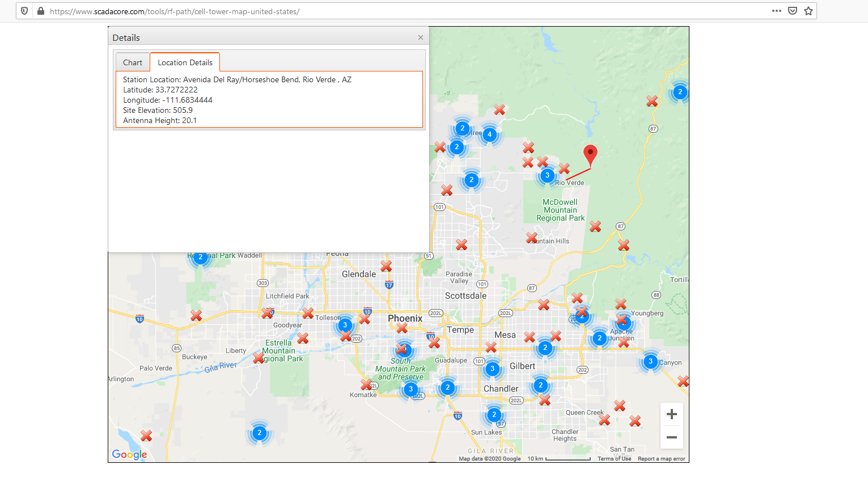The width and height of the screenshot is (868, 481).
Task: Close the Details popup
Action: click(421, 37)
